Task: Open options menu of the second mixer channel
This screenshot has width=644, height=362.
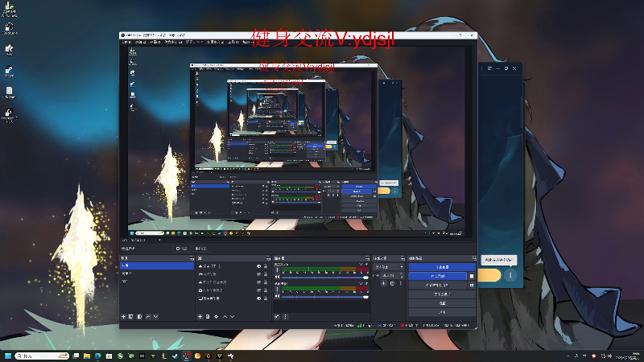Action: (x=277, y=289)
